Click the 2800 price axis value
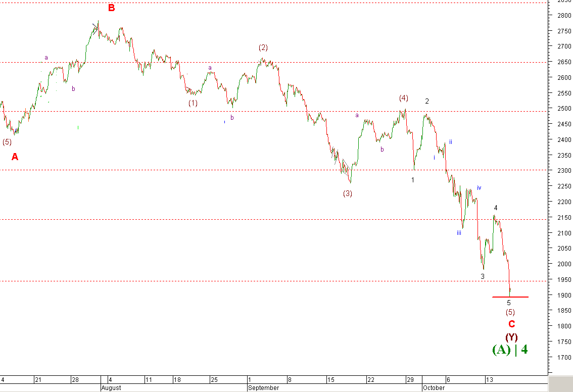Image resolution: width=573 pixels, height=392 pixels. (x=564, y=15)
